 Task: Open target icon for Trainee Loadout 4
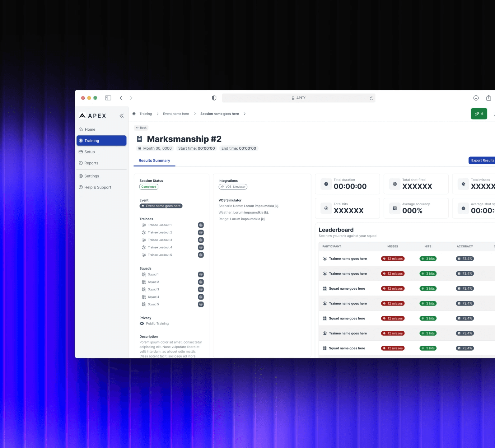click(201, 247)
